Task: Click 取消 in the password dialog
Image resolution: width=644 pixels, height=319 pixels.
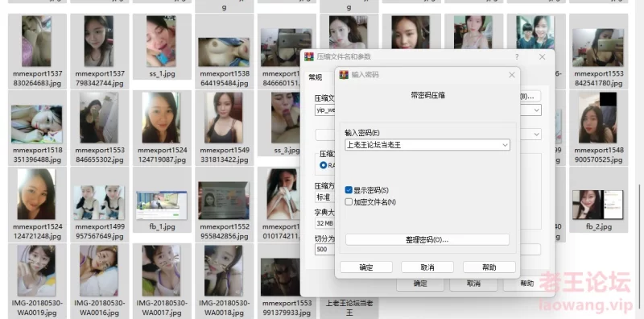Action: click(427, 267)
